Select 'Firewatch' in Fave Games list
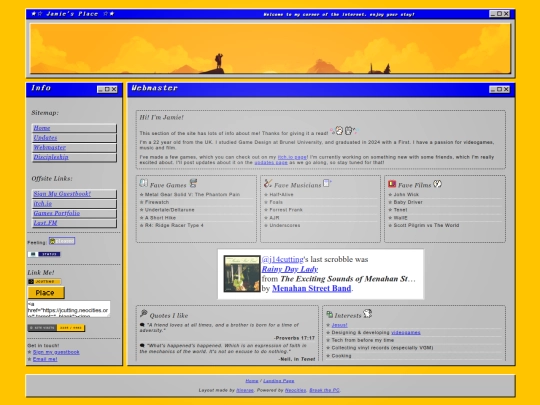The image size is (540, 405). tap(157, 202)
